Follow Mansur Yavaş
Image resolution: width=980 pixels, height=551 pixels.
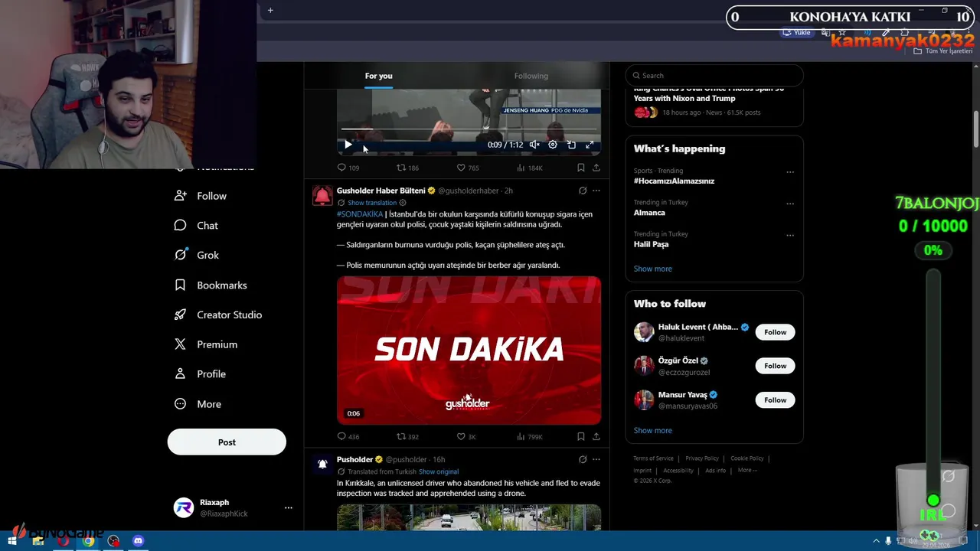775,399
